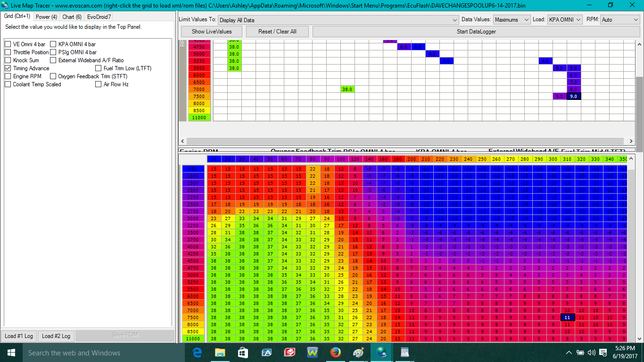Screen dimensions: 644x362
Task: Click the volume speaker tray icon
Action: [x=591, y=353]
